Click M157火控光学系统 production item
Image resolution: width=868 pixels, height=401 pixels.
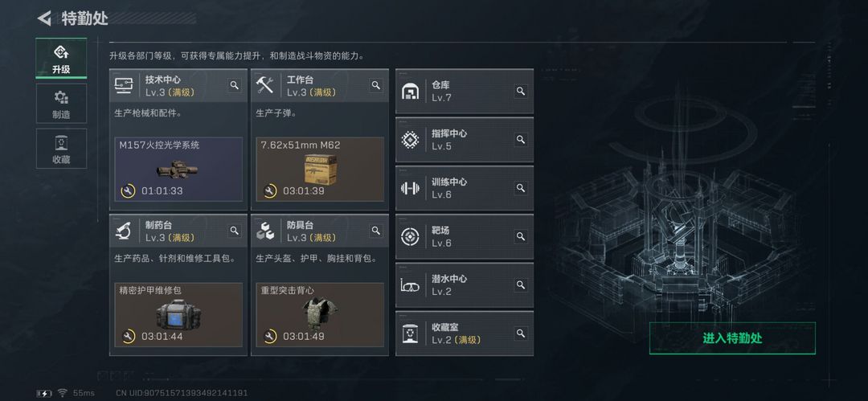coord(178,169)
